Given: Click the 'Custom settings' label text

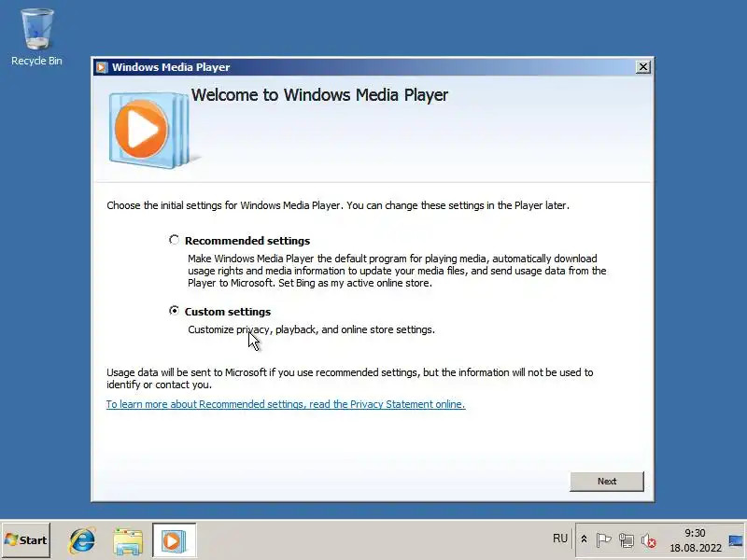Looking at the screenshot, I should [x=228, y=312].
